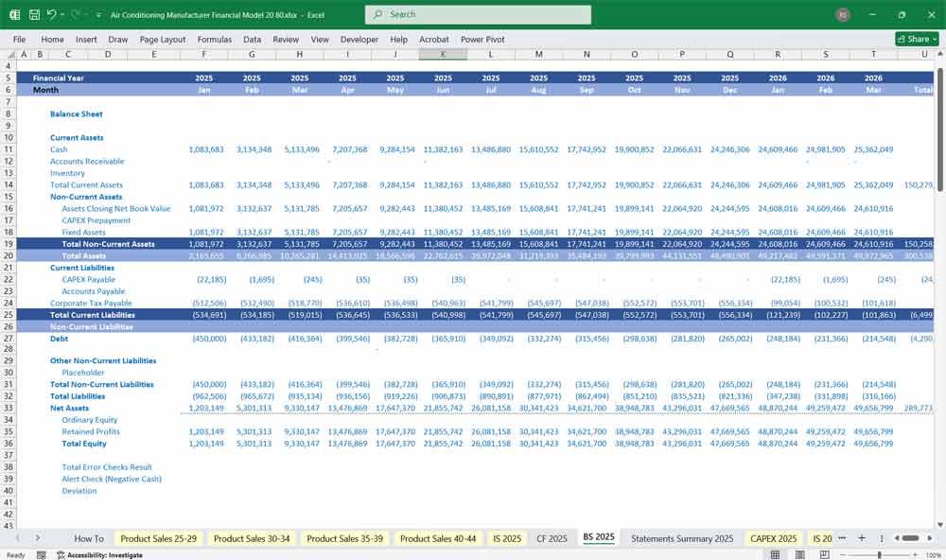Open the Customize Quick Access Toolbar dropdown

pyautogui.click(x=98, y=15)
